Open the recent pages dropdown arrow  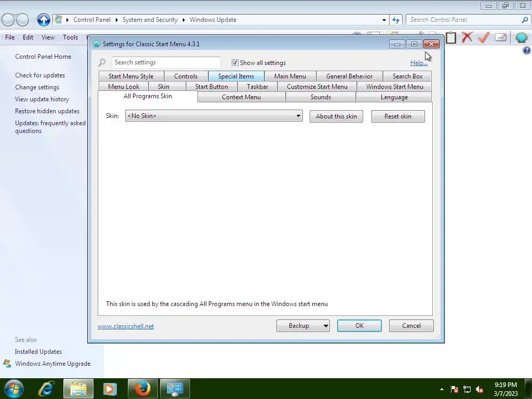33,20
